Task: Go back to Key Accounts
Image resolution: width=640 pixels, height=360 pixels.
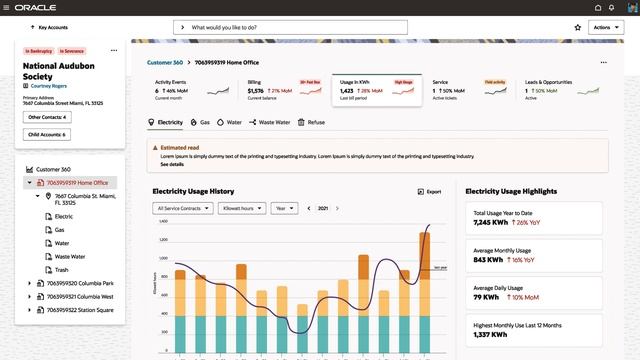Action: coord(49,27)
